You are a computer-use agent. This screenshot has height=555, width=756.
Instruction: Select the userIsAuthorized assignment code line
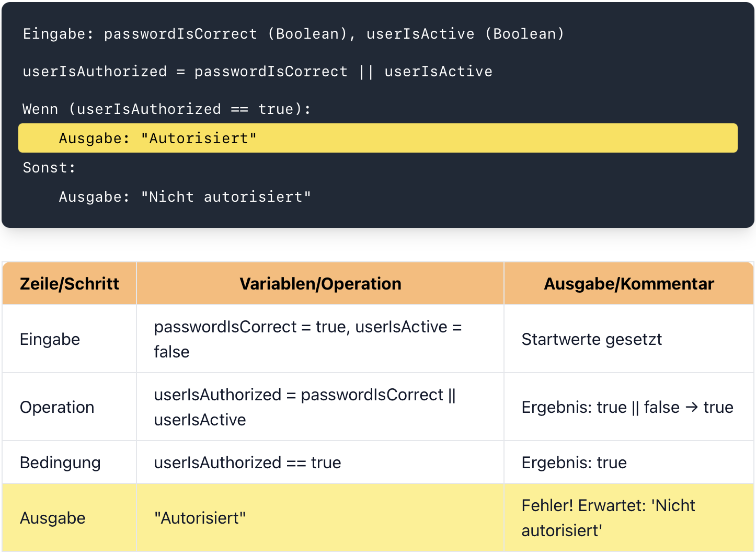pos(257,72)
